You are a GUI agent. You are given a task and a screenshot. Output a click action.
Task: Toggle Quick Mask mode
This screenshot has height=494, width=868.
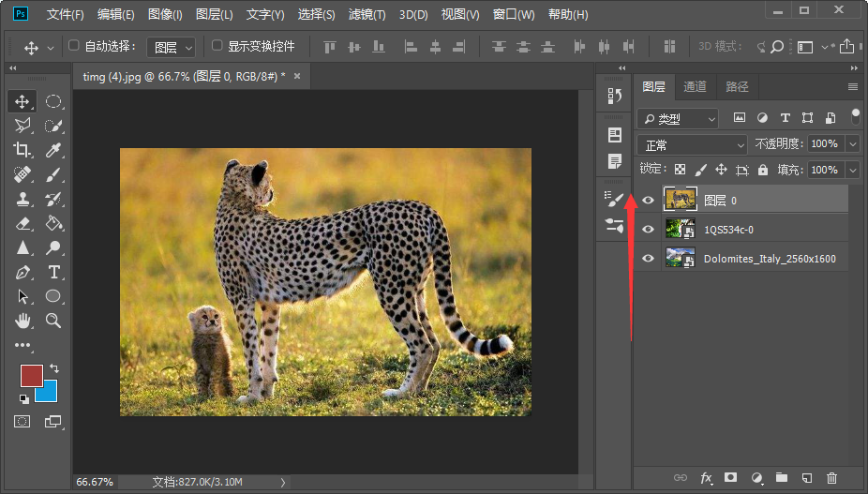tap(22, 422)
